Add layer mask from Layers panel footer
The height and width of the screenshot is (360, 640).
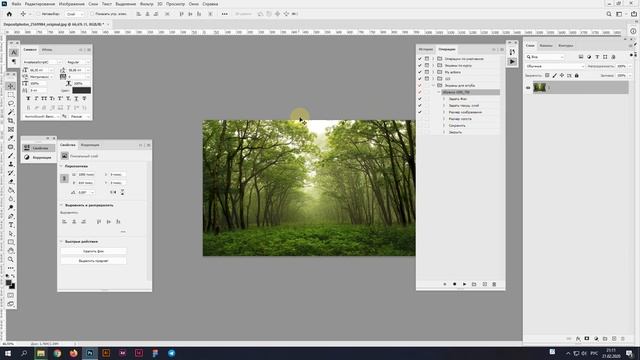tap(587, 339)
